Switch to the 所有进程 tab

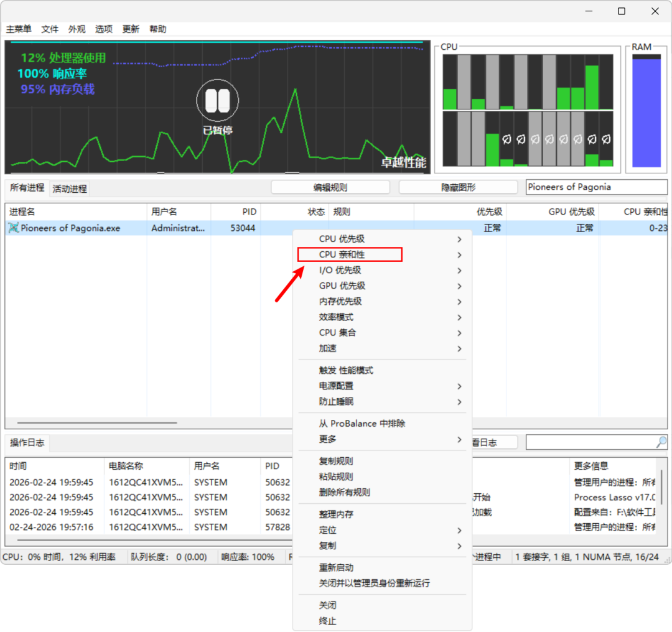[27, 188]
